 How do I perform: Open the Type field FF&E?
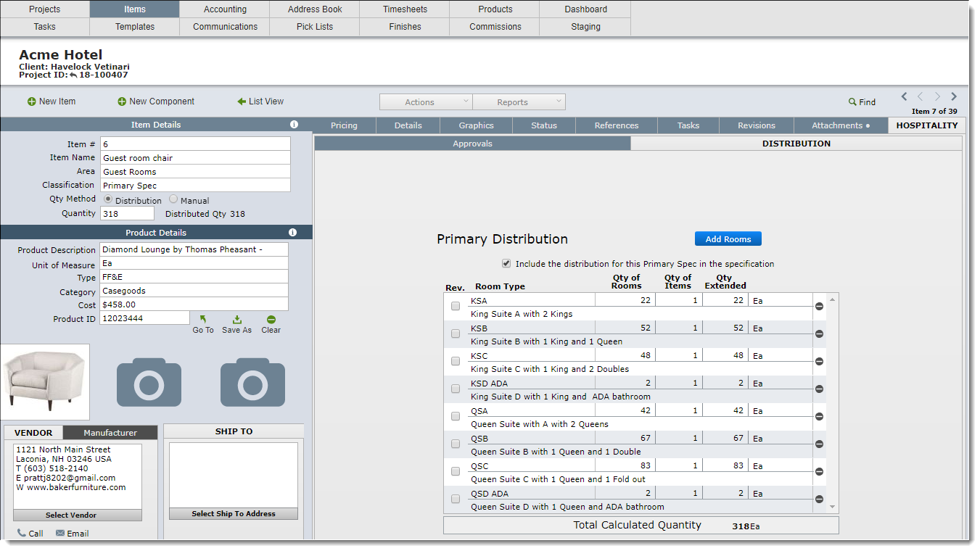tap(194, 277)
